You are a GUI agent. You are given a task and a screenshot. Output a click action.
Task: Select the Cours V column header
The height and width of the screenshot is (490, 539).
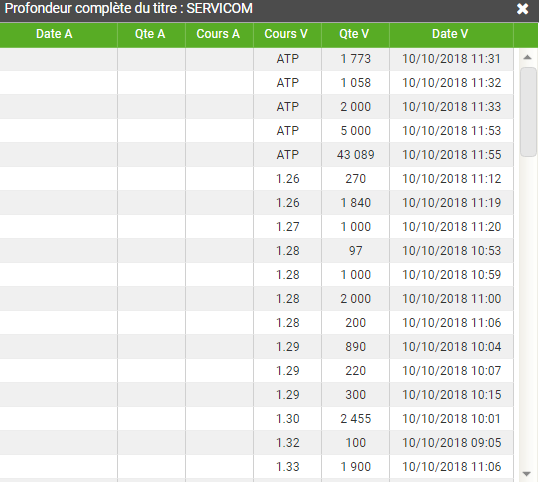click(287, 34)
